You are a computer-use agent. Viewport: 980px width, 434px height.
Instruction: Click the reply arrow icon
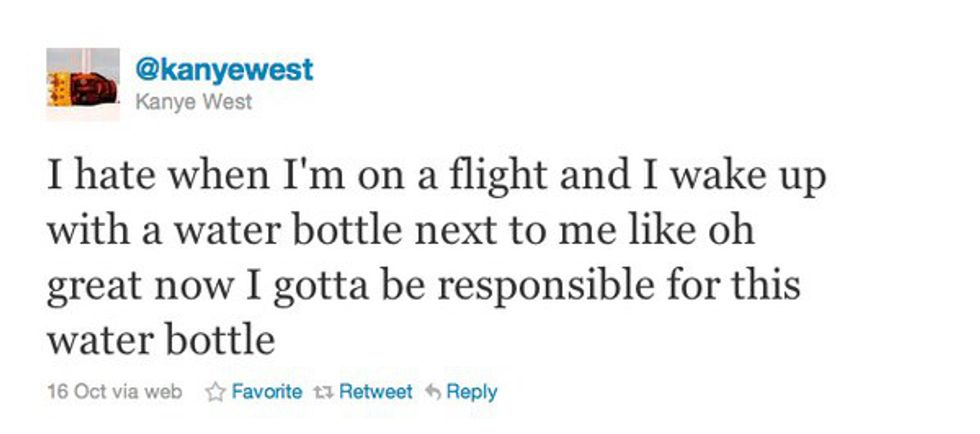tap(433, 392)
